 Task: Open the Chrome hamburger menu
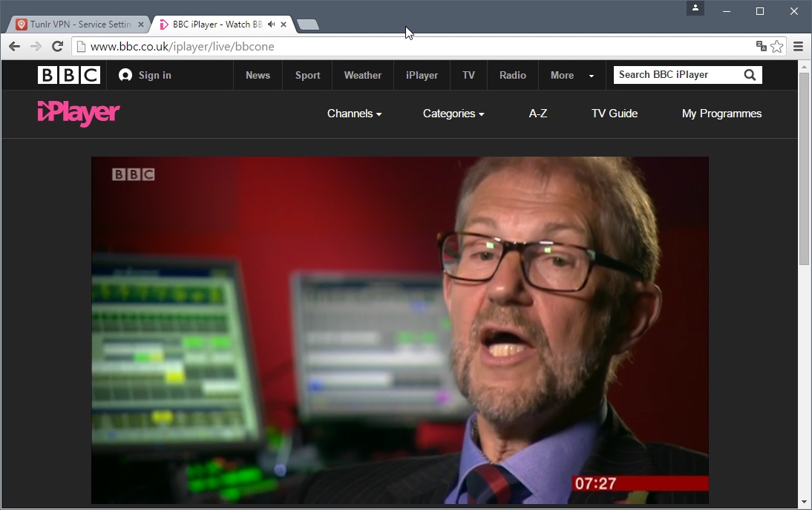click(798, 47)
